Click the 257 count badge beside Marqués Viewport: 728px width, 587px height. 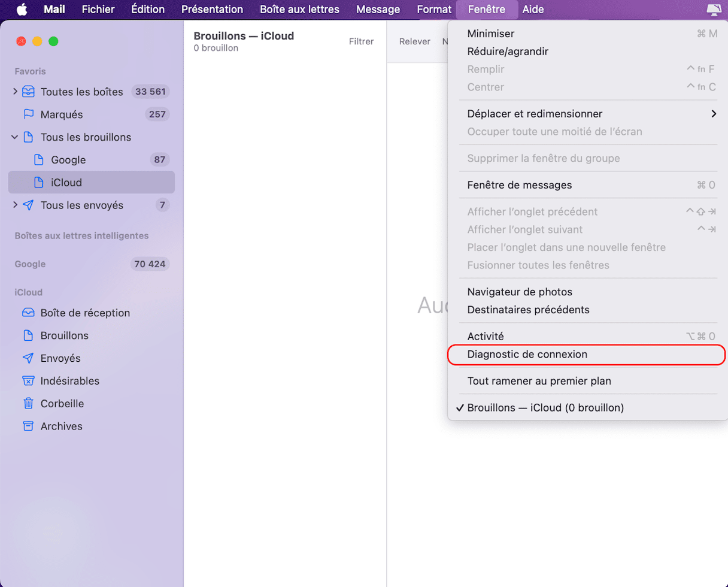(157, 114)
